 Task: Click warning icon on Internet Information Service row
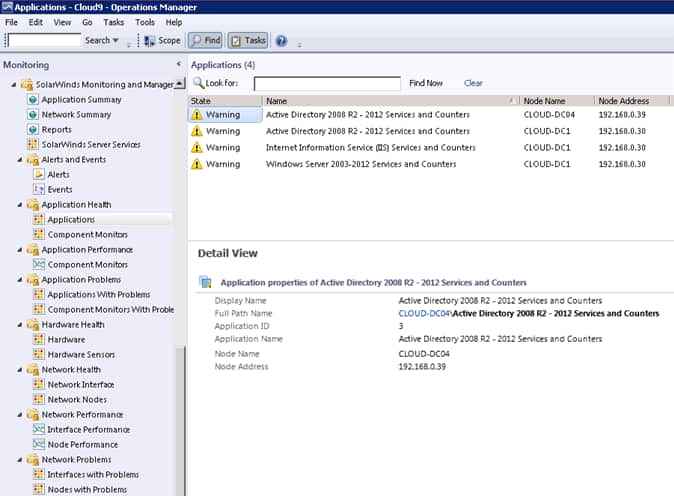[x=197, y=148]
